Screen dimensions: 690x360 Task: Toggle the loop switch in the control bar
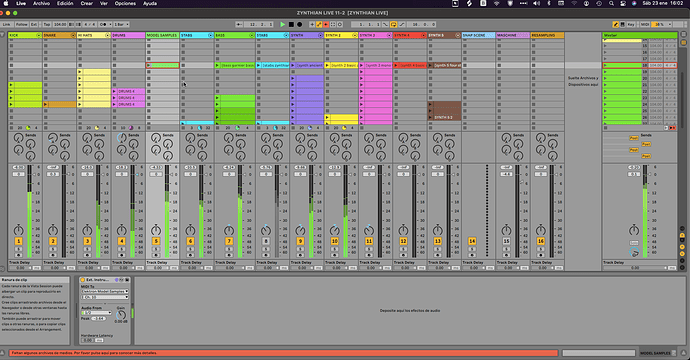pyautogui.click(x=393, y=25)
